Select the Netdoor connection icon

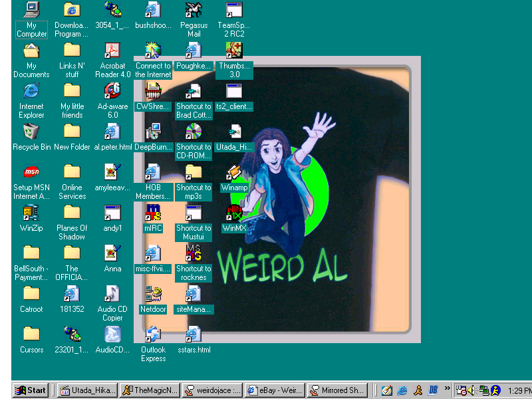pos(153,293)
